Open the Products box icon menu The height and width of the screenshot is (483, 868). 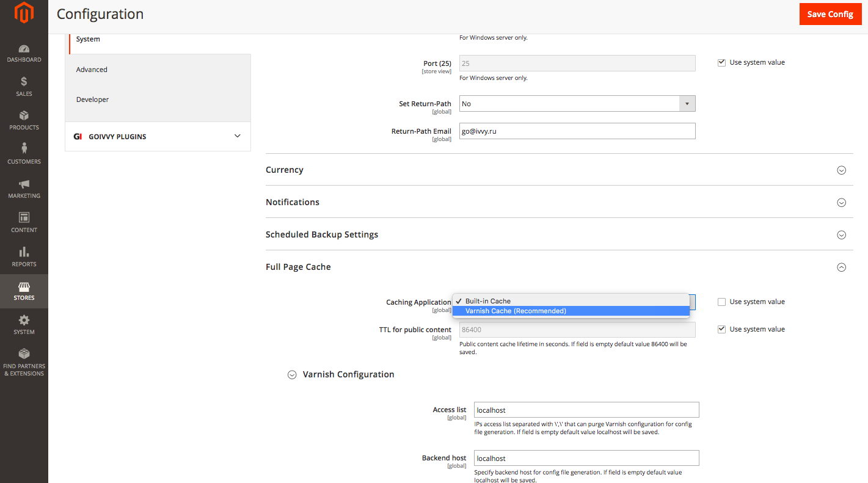(x=24, y=120)
